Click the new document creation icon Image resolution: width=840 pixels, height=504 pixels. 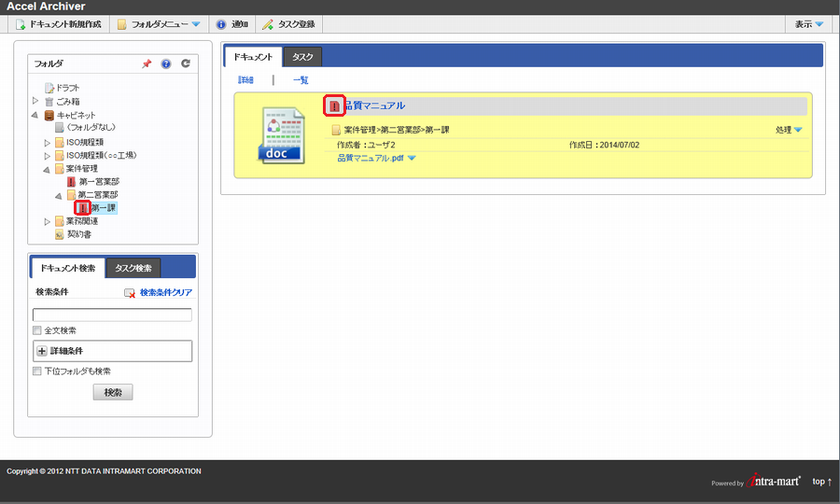(x=21, y=24)
